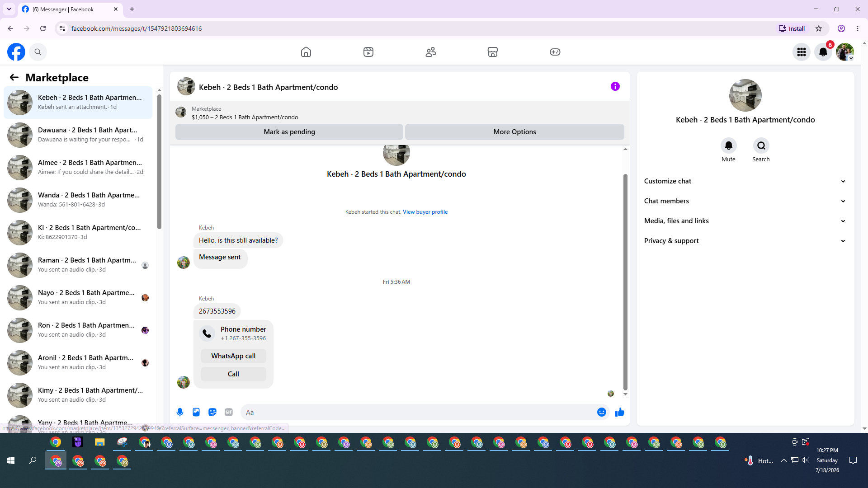Reload the Messenger page
The height and width of the screenshot is (488, 868).
(43, 28)
